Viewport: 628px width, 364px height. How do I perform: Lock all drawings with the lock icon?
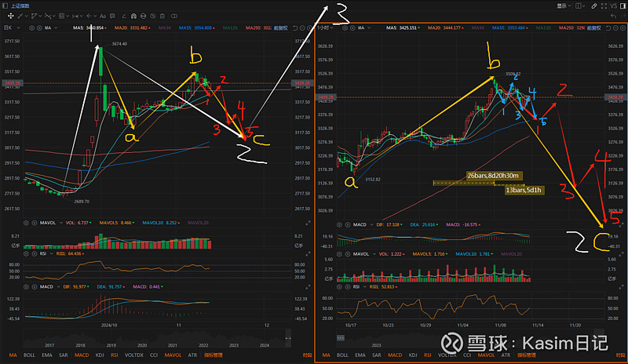143,16
